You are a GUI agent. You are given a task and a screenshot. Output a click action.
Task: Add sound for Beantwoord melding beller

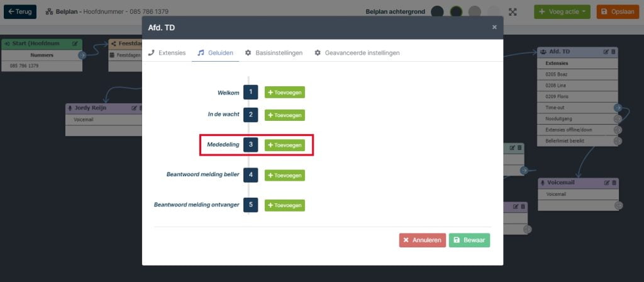pos(285,175)
